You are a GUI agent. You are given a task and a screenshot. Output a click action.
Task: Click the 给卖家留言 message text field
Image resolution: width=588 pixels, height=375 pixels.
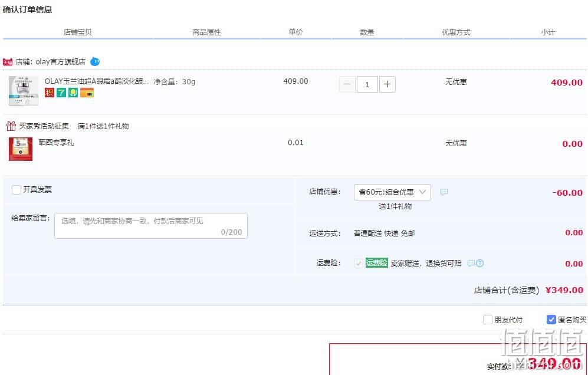click(x=151, y=226)
